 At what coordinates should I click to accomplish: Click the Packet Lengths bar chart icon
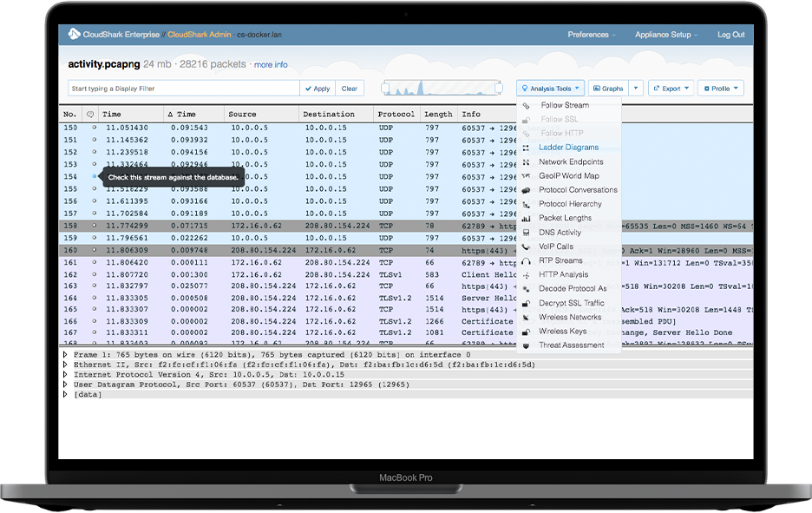coord(526,219)
